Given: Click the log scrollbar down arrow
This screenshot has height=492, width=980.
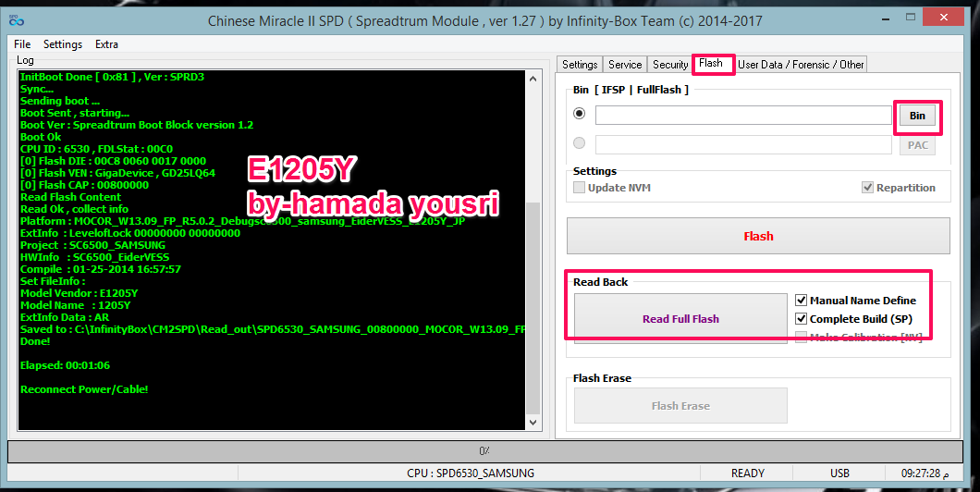Looking at the screenshot, I should point(533,423).
